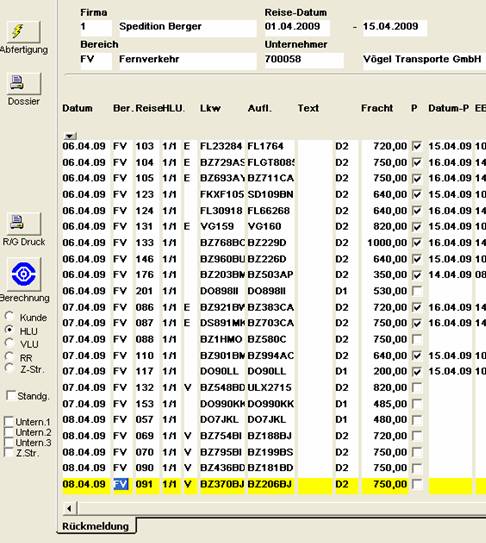486x543 pixels.
Task: Open the Dossier printer icon
Action: coord(24,83)
